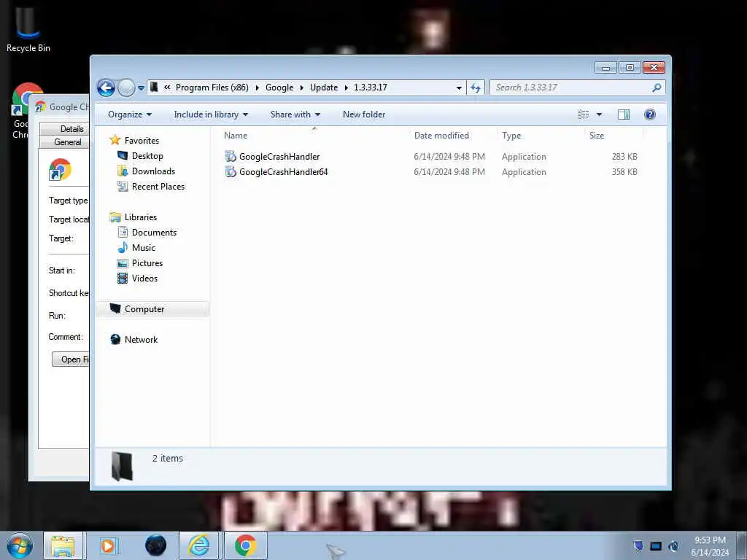This screenshot has height=560, width=747.
Task: Open Desktop in the navigation pane
Action: (x=147, y=156)
